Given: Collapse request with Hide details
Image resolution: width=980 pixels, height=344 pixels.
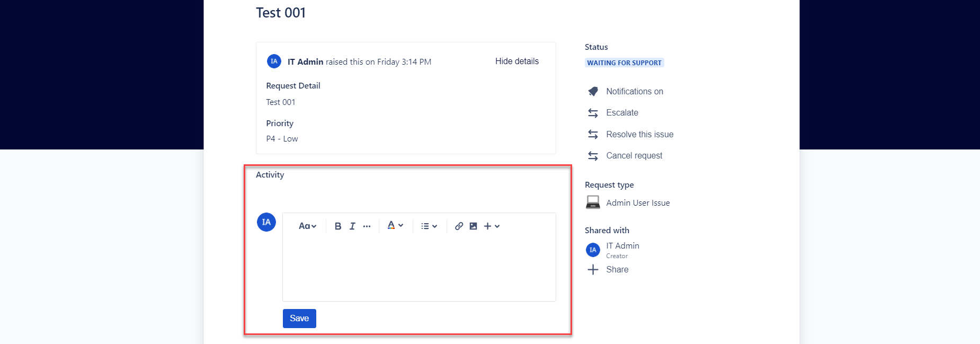Looking at the screenshot, I should tap(517, 61).
